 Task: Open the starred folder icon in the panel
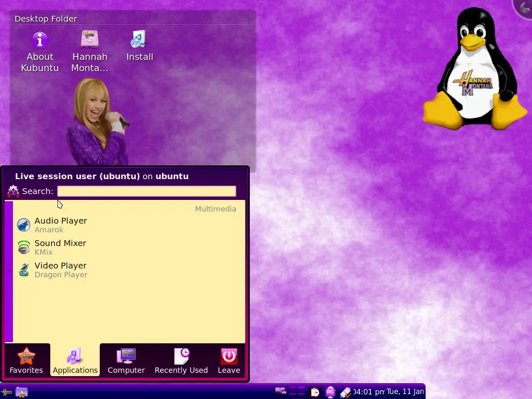click(x=22, y=392)
